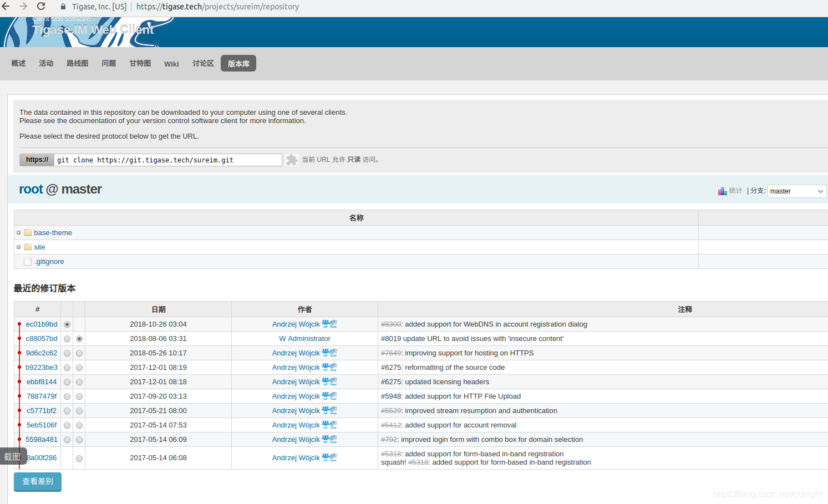
Task: Select second radio button for revision b9223be3
Action: pyautogui.click(x=79, y=368)
